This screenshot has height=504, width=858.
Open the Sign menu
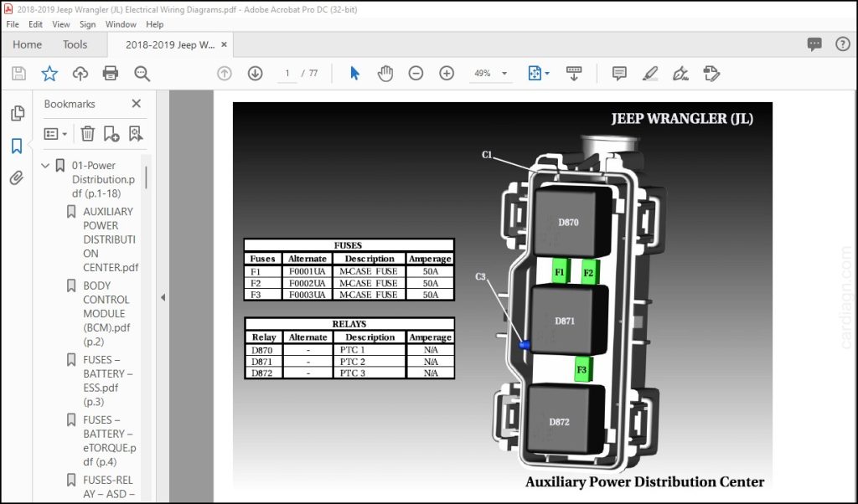(x=87, y=24)
